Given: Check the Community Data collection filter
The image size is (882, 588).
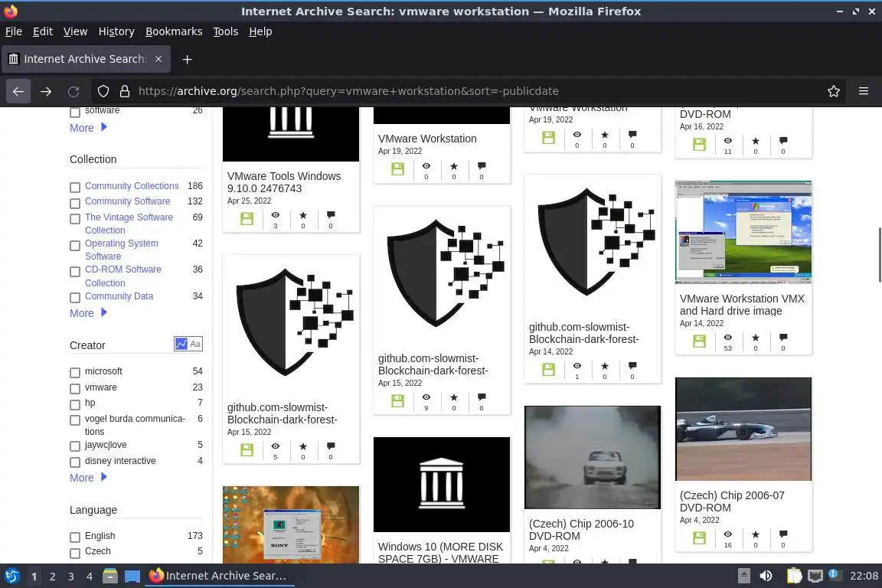Looking at the screenshot, I should [75, 298].
